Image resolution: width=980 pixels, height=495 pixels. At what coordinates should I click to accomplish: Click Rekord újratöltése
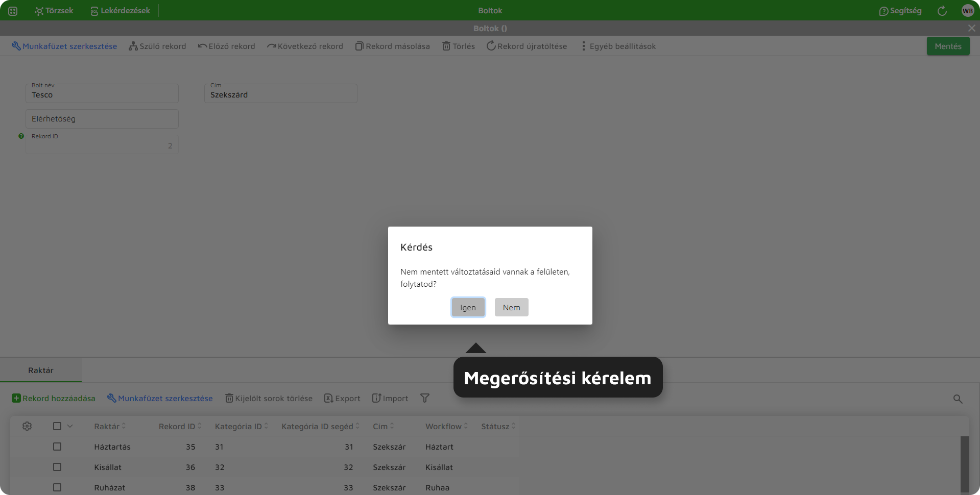tap(527, 46)
